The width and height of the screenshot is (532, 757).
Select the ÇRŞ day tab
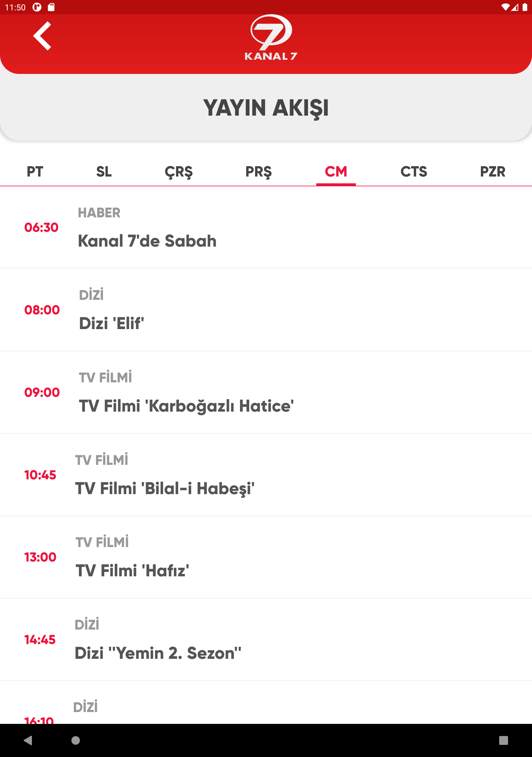point(179,172)
